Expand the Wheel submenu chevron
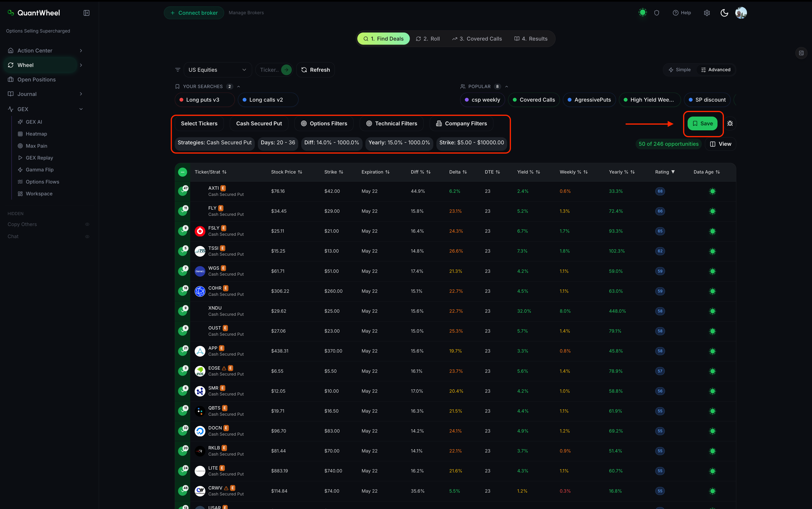Viewport: 812px width, 509px height. click(81, 65)
